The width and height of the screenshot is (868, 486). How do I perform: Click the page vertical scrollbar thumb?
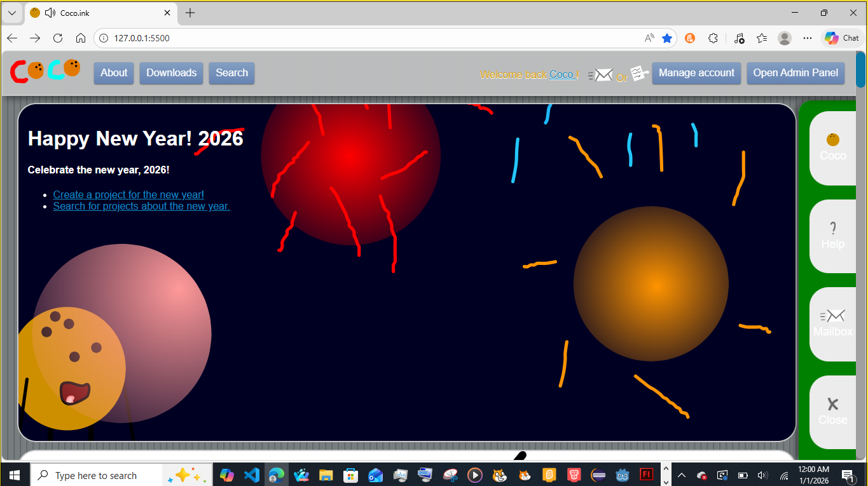click(860, 70)
